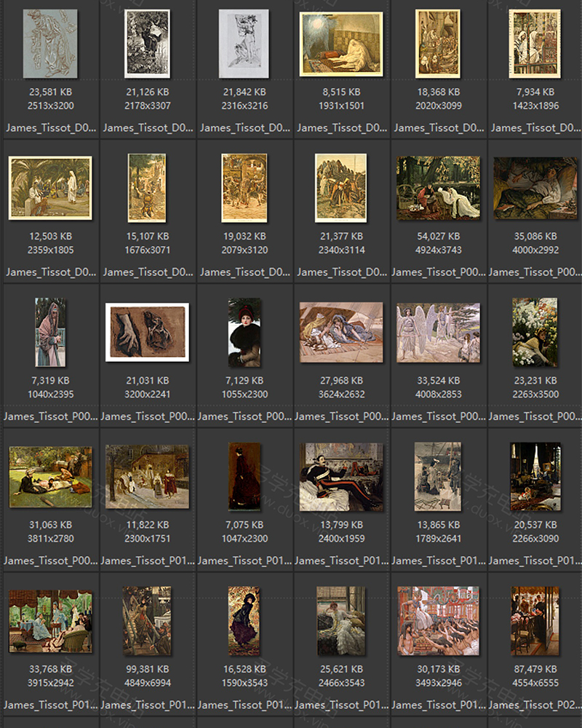Select the filename label under the winter scene
Image resolution: width=582 pixels, height=728 pixels.
coord(439,561)
